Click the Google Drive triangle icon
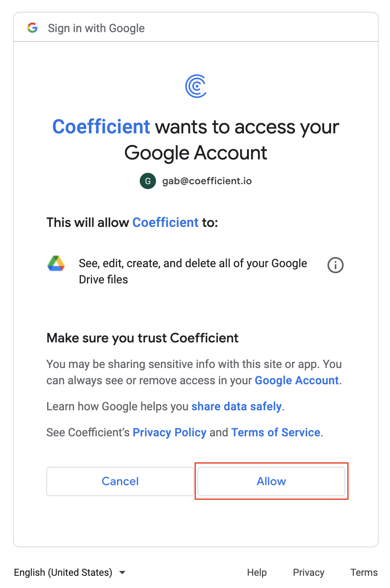 tap(56, 264)
